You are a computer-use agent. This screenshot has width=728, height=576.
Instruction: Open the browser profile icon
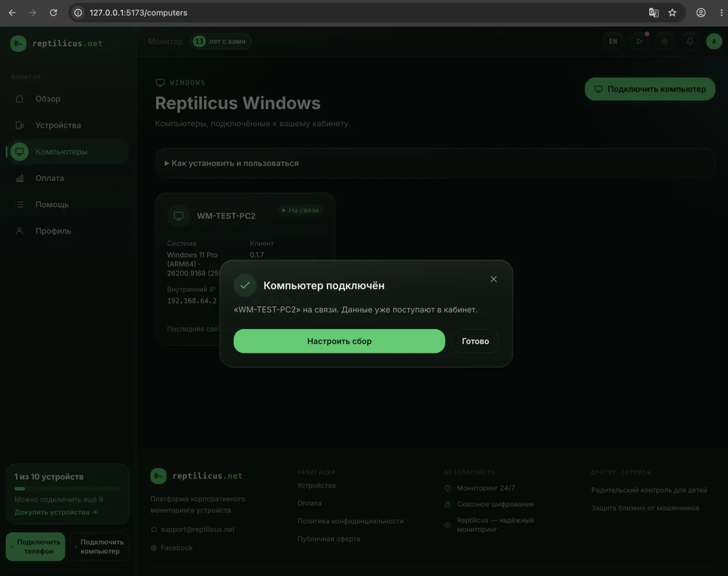[x=701, y=12]
